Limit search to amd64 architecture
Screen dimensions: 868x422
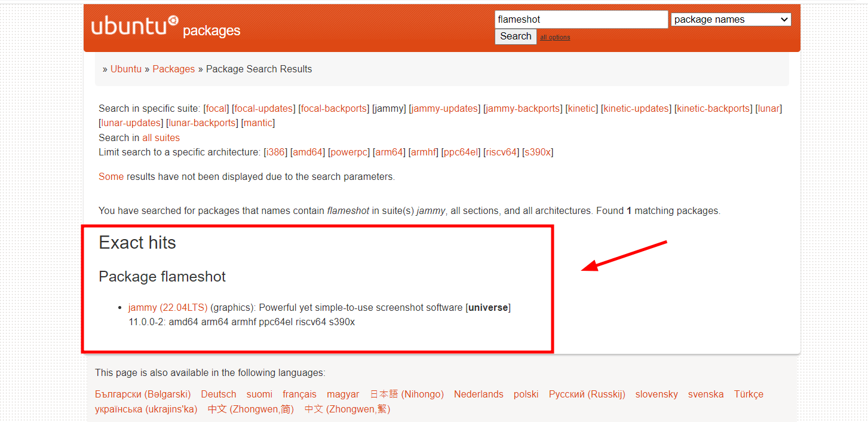pos(308,152)
